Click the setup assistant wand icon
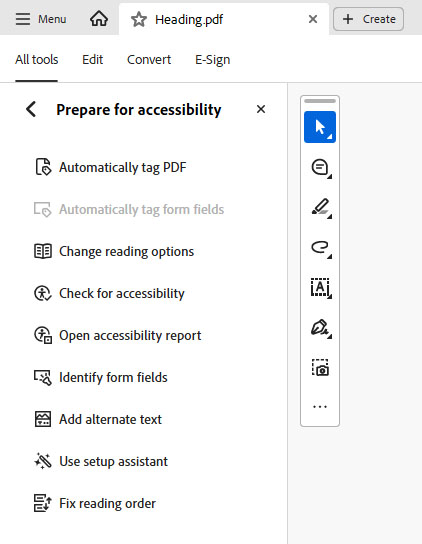Image resolution: width=422 pixels, height=544 pixels. [x=43, y=461]
